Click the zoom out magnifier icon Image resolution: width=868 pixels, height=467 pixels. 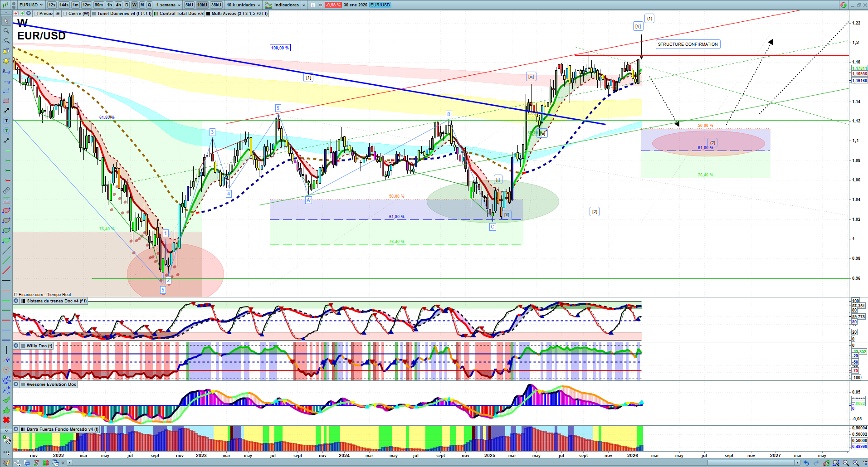pyautogui.click(x=846, y=463)
